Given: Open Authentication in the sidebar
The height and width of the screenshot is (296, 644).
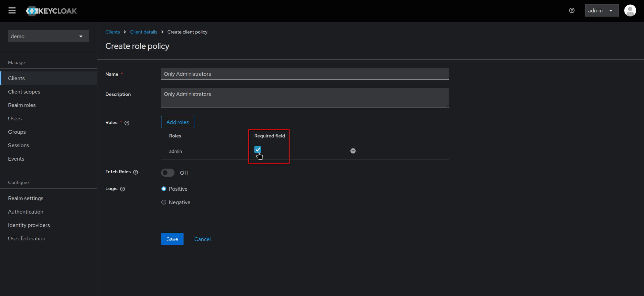Looking at the screenshot, I should click(x=49, y=212).
